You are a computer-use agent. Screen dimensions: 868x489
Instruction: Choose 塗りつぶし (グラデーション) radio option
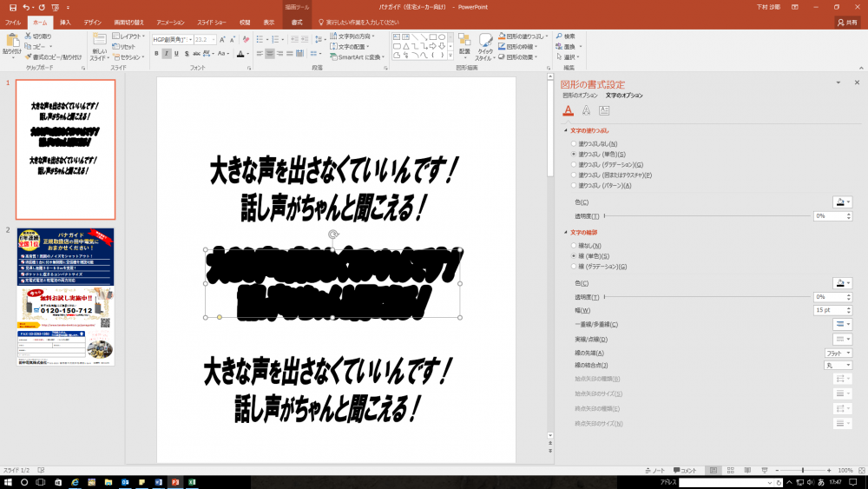573,164
